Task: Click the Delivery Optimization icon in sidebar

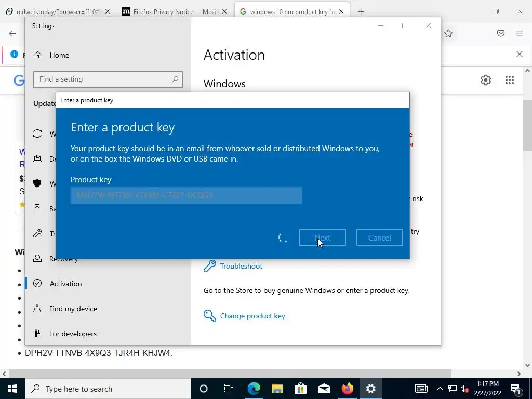Action: pos(37,158)
